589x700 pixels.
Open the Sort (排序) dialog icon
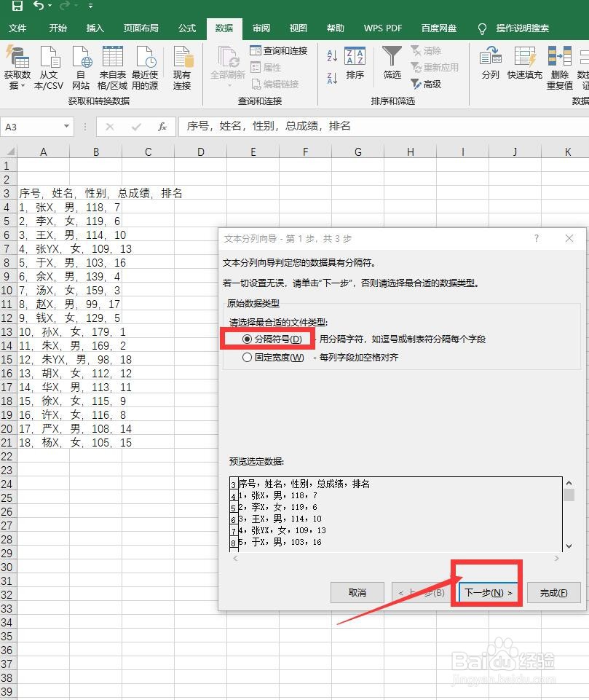pos(355,63)
